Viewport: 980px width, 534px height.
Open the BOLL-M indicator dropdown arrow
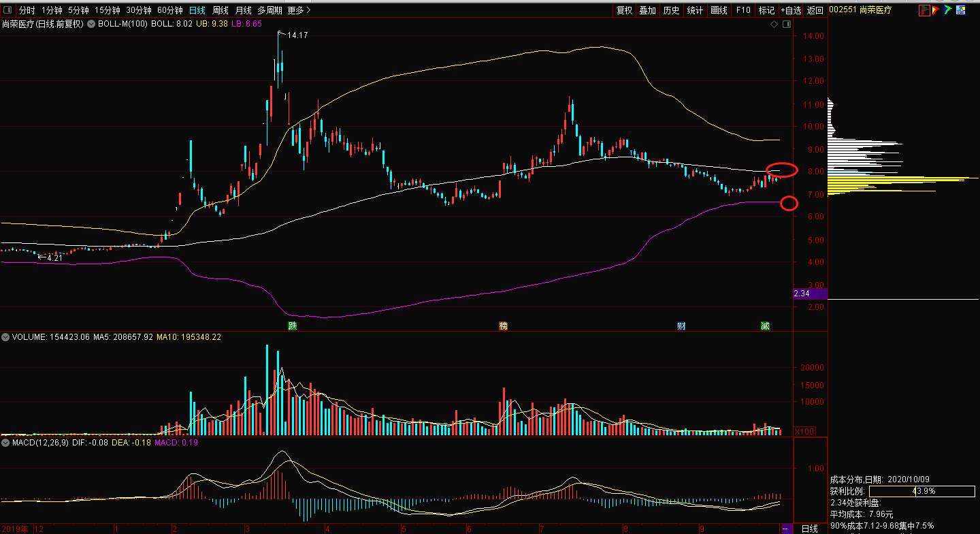click(91, 24)
